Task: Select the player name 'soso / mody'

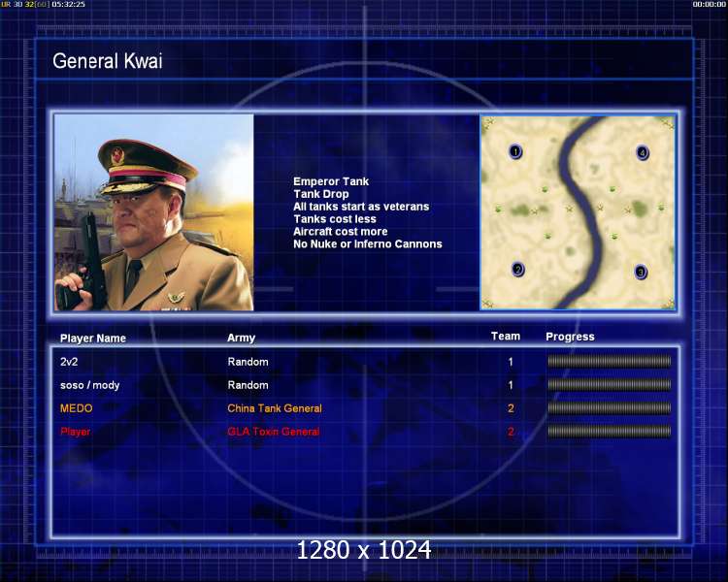Action: pos(89,385)
